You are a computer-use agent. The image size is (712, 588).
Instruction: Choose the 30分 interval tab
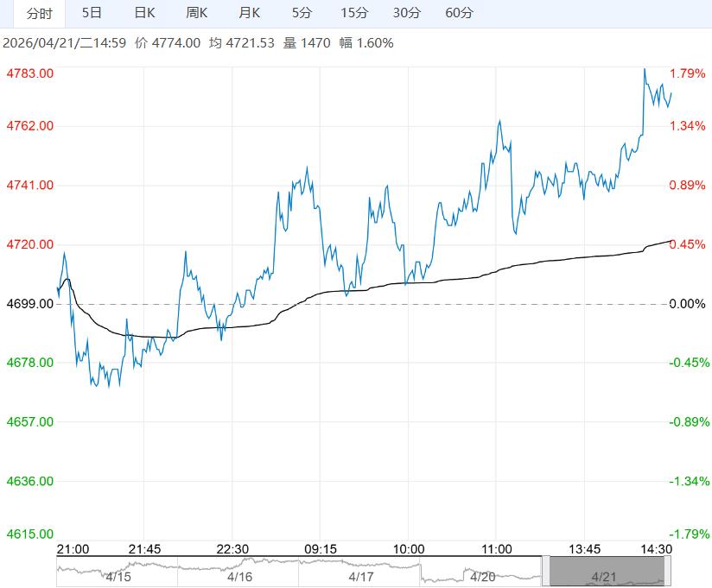coord(406,13)
